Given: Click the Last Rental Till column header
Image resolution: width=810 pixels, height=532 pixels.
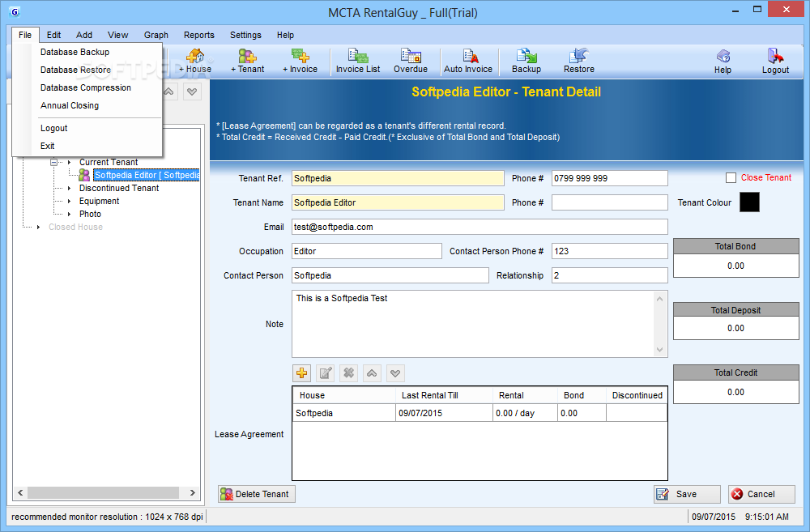Looking at the screenshot, I should coord(444,395).
